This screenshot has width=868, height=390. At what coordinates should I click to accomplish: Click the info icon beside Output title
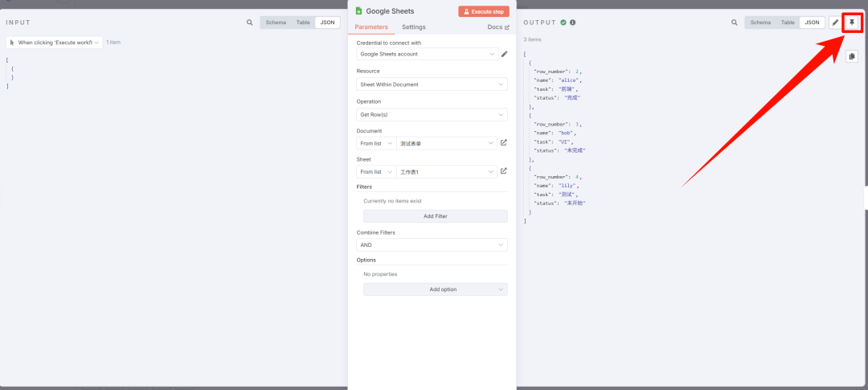572,23
